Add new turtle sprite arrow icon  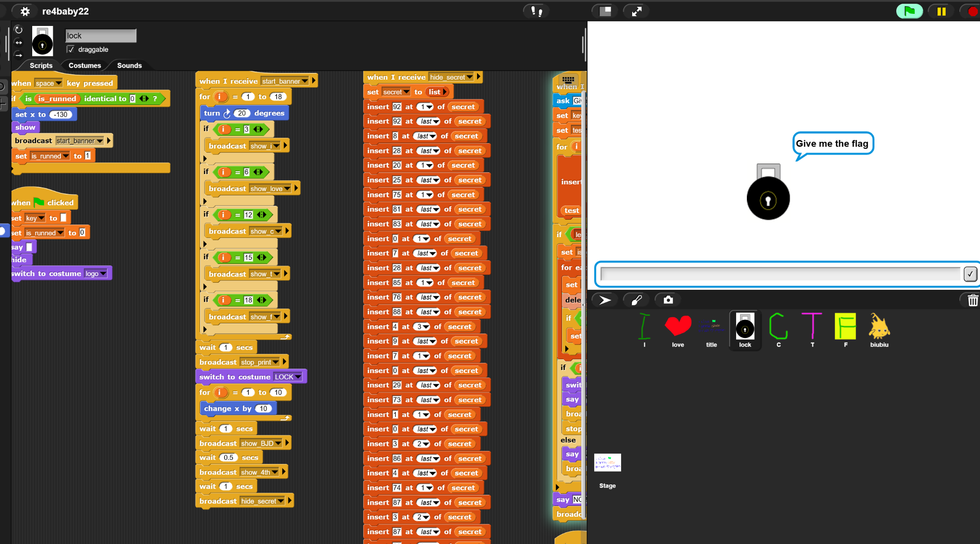tap(605, 300)
